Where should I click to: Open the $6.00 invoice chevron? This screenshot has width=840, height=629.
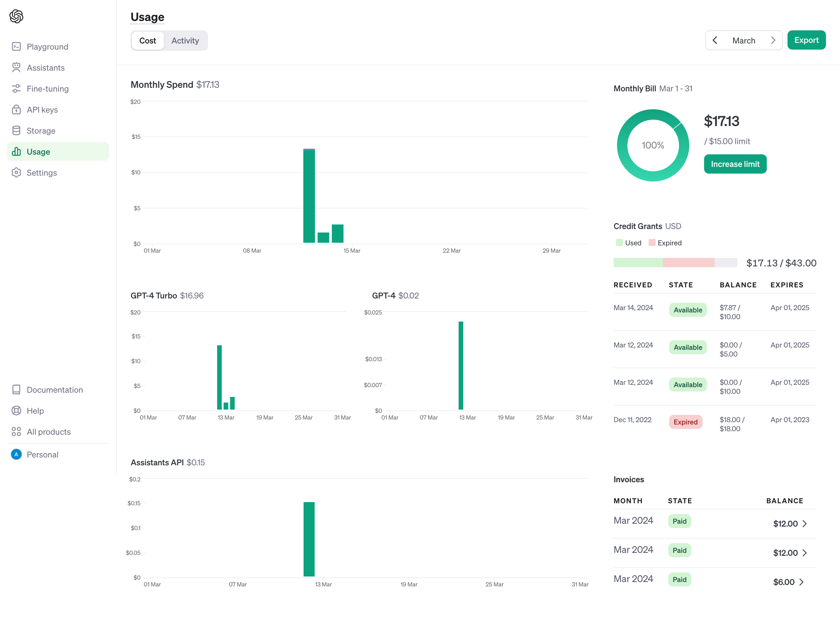801,582
